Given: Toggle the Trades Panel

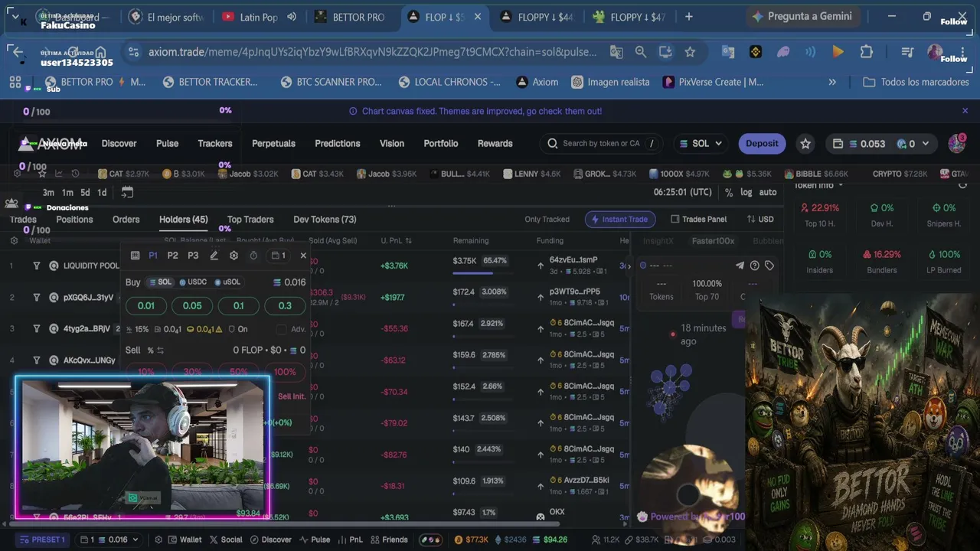Looking at the screenshot, I should (699, 220).
